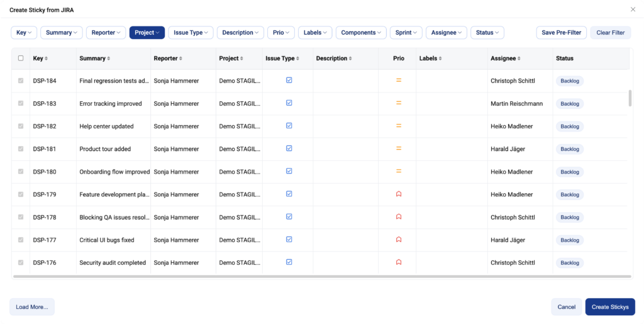Open the Labels filter dropdown
Screen dimensions: 644x324
click(315, 33)
